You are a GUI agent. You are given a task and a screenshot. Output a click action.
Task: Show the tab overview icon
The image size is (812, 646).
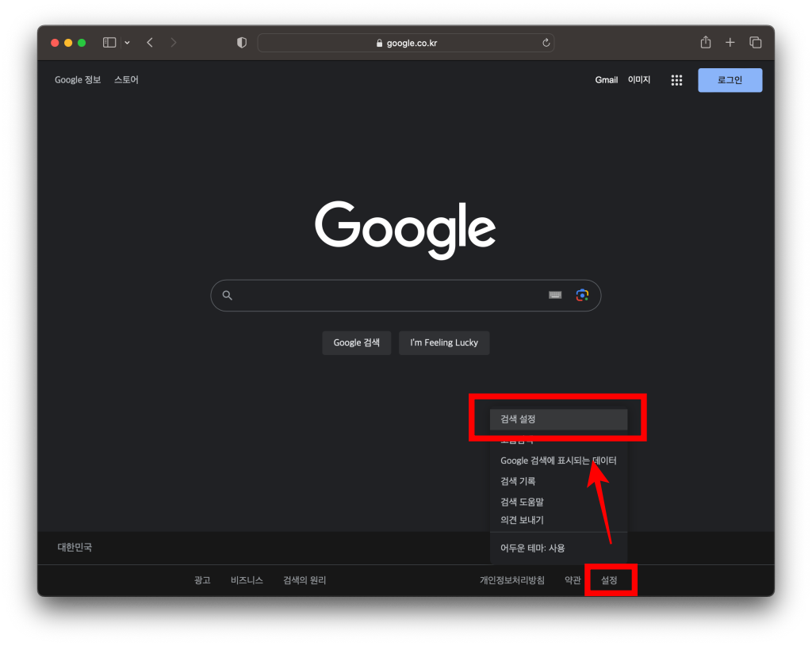tap(755, 43)
